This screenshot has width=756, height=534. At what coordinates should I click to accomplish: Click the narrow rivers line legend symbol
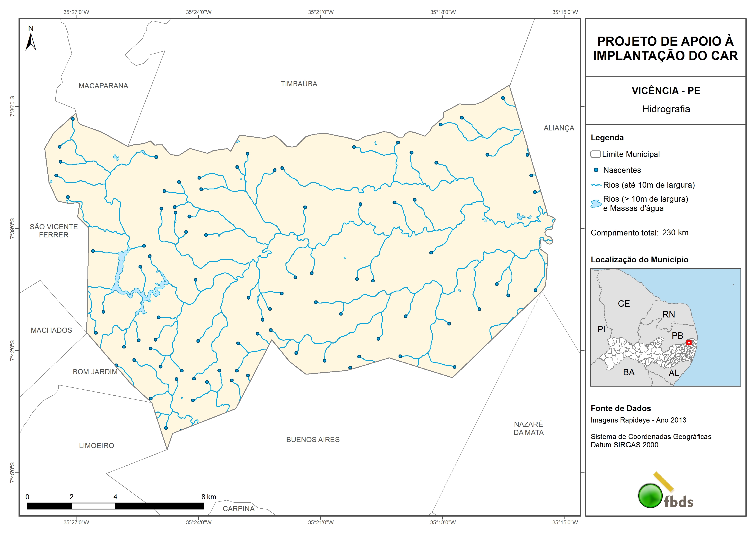pyautogui.click(x=596, y=185)
